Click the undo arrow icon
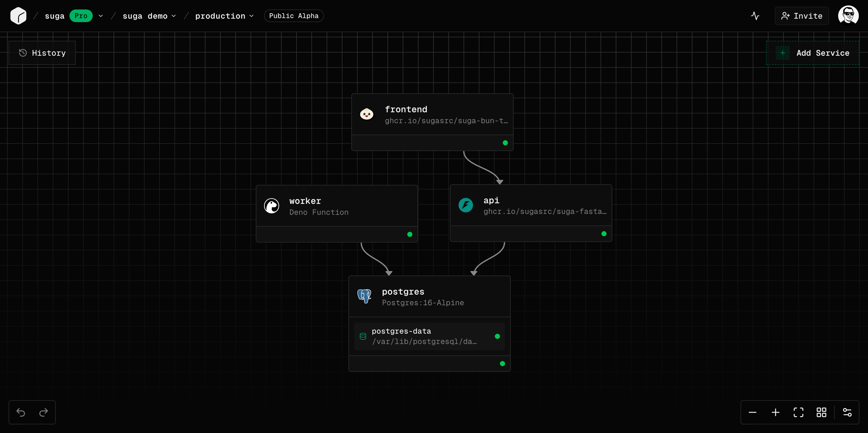This screenshot has width=868, height=433. tap(21, 412)
